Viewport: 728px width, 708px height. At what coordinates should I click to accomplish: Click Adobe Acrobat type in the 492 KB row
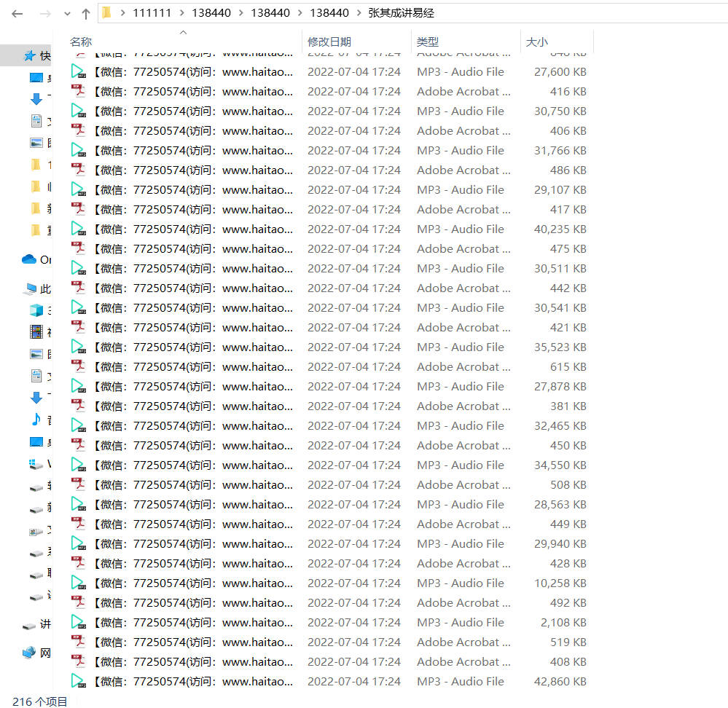[463, 602]
